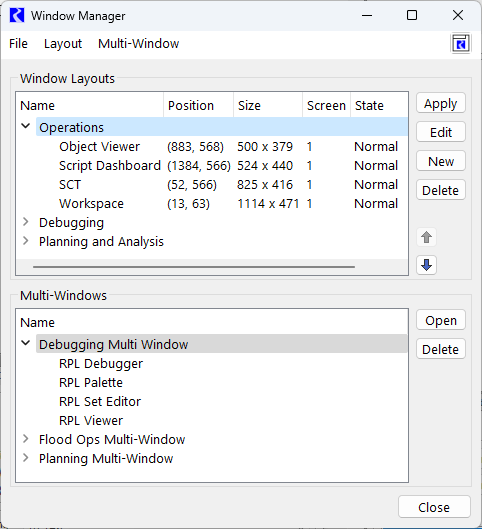
Task: Click the horizontal scrollbar in Window Layouts
Action: pyautogui.click(x=194, y=267)
